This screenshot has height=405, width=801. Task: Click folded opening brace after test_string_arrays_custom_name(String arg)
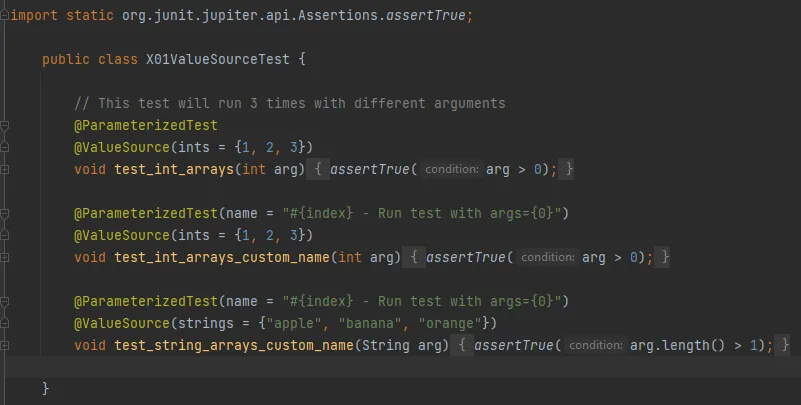[462, 345]
